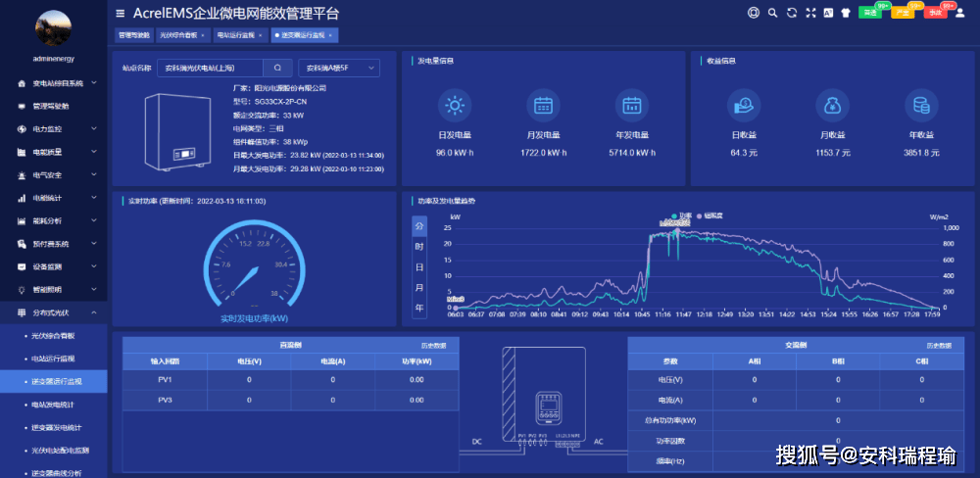Open the header magnifier search icon
980x478 pixels.
pyautogui.click(x=772, y=13)
